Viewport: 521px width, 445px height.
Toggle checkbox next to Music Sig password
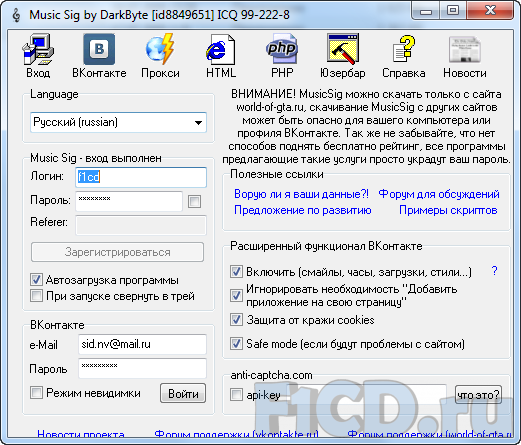pos(194,201)
